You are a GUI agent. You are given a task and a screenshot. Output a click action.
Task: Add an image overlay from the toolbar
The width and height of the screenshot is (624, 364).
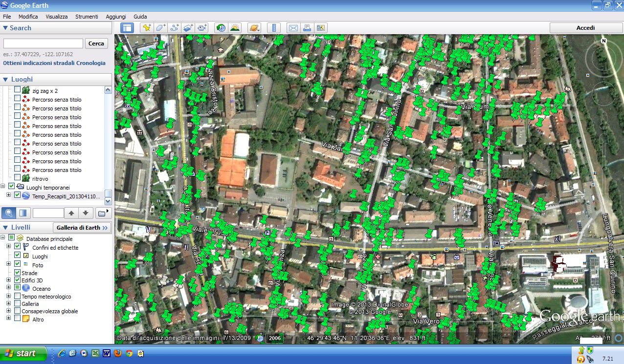click(x=189, y=28)
